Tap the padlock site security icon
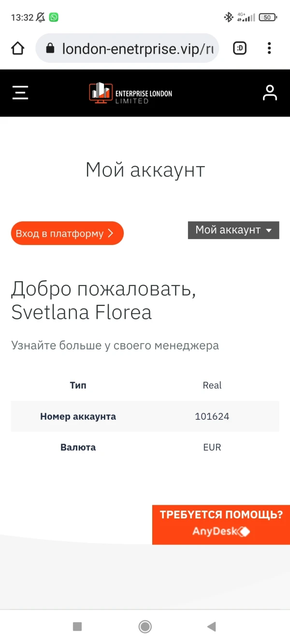Image resolution: width=290 pixels, height=644 pixels. click(50, 48)
